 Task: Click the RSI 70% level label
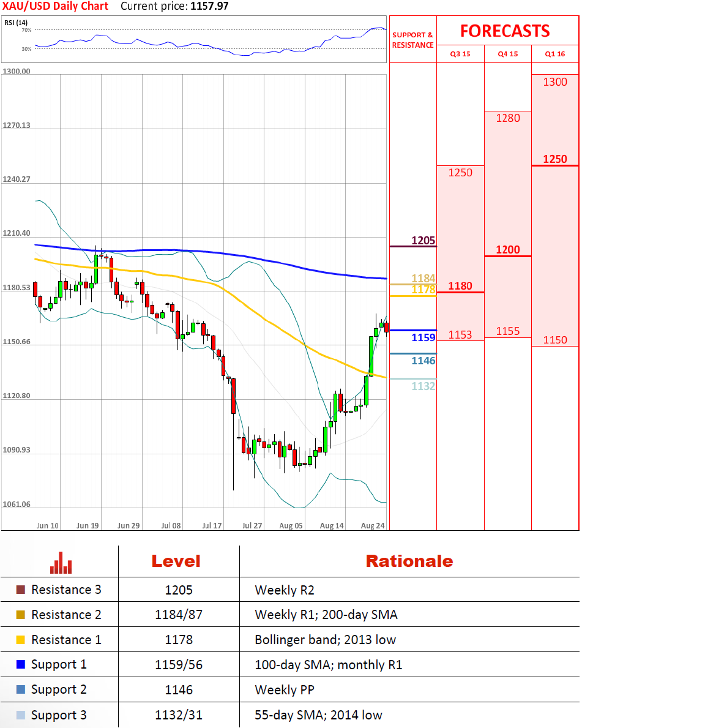[26, 30]
